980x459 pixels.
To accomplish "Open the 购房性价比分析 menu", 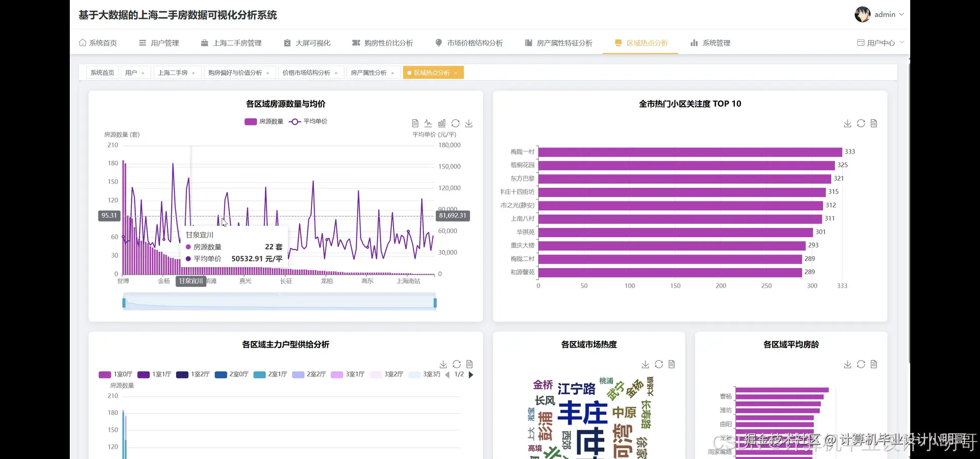I will (x=382, y=43).
